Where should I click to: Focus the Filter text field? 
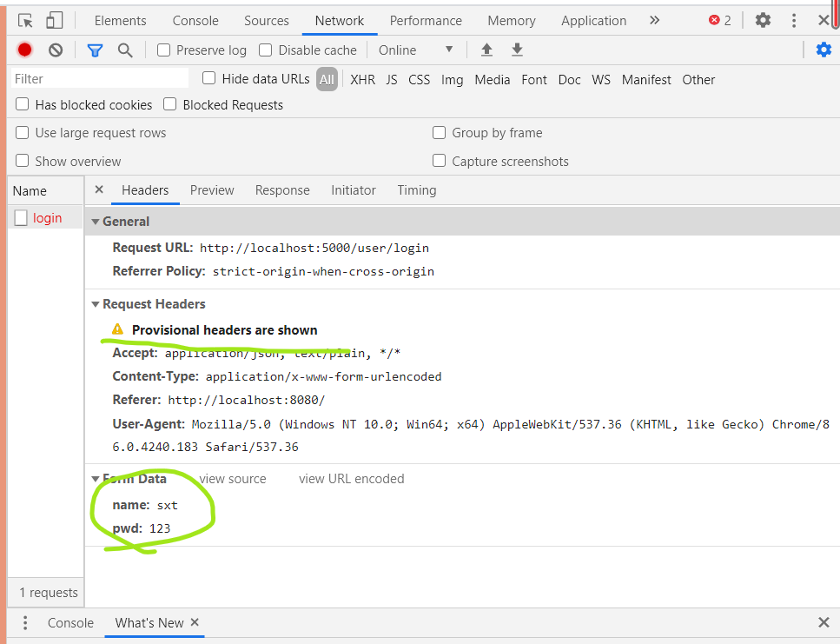click(x=100, y=79)
